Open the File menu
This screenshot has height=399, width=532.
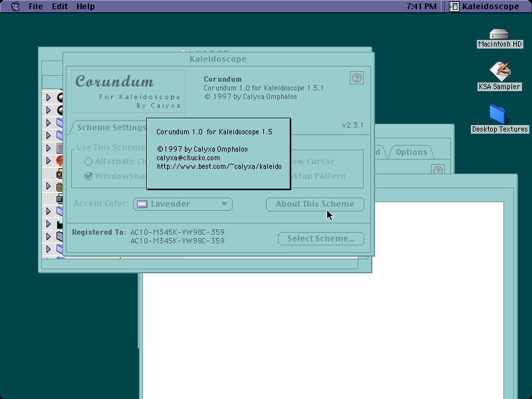36,6
